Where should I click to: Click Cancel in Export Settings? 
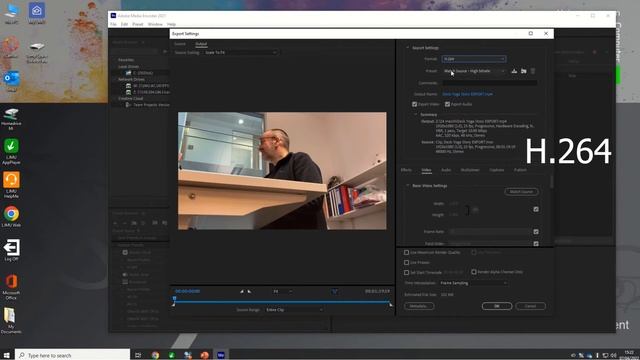530,306
